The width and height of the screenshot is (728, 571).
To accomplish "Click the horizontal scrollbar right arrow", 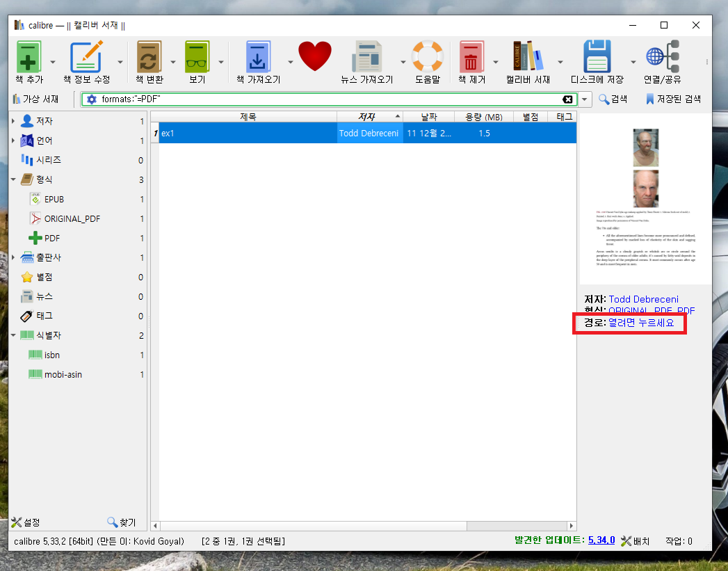I will coord(571,526).
